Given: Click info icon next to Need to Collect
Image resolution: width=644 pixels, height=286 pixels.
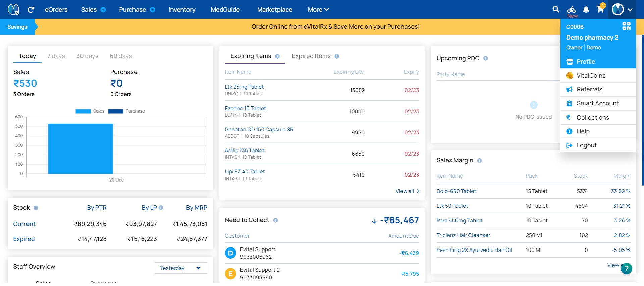Looking at the screenshot, I should pos(275,220).
